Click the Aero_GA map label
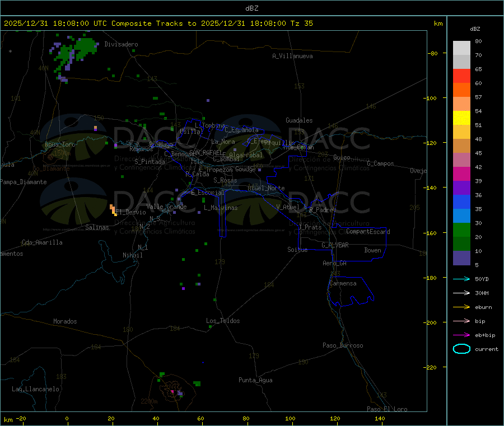 coord(335,263)
